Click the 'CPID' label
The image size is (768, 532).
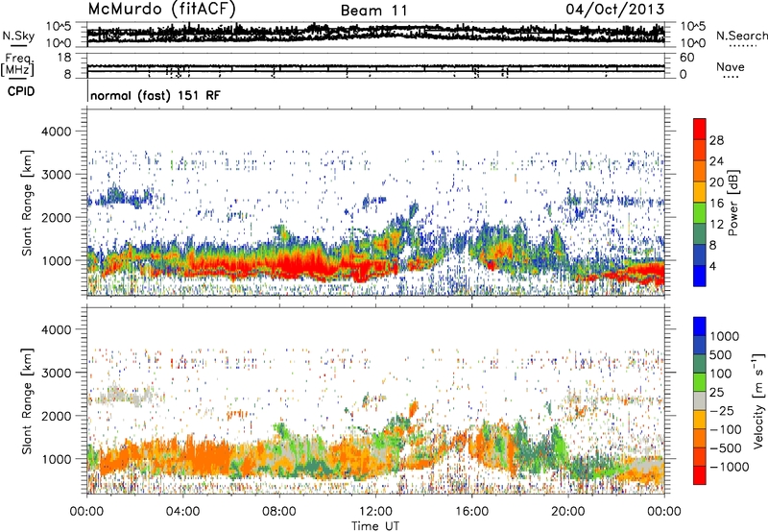pyautogui.click(x=21, y=91)
